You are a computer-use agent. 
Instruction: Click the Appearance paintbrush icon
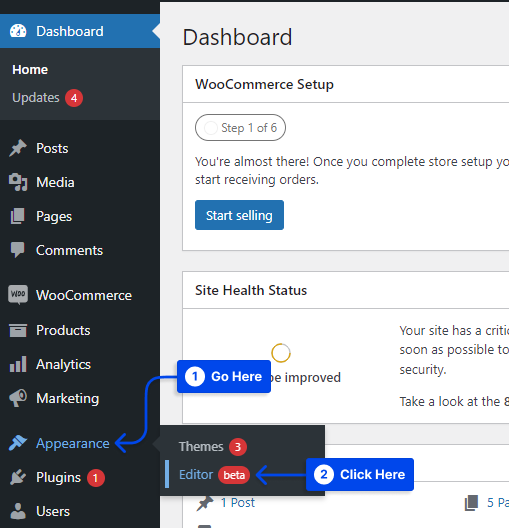click(18, 443)
